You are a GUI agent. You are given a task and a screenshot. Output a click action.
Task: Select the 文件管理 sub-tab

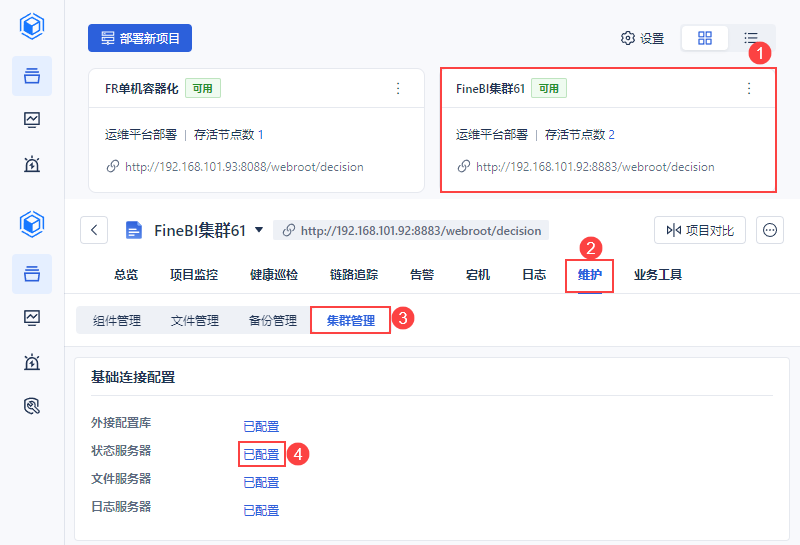point(195,320)
